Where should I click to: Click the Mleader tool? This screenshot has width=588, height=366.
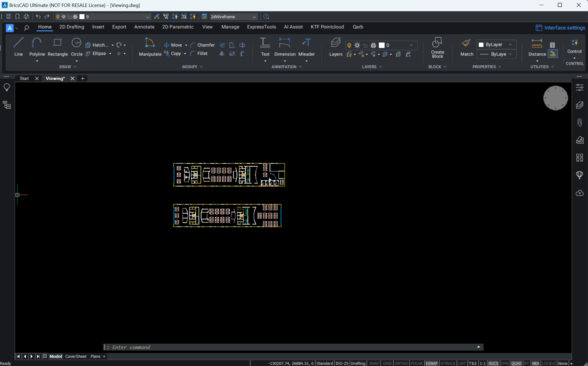click(306, 47)
